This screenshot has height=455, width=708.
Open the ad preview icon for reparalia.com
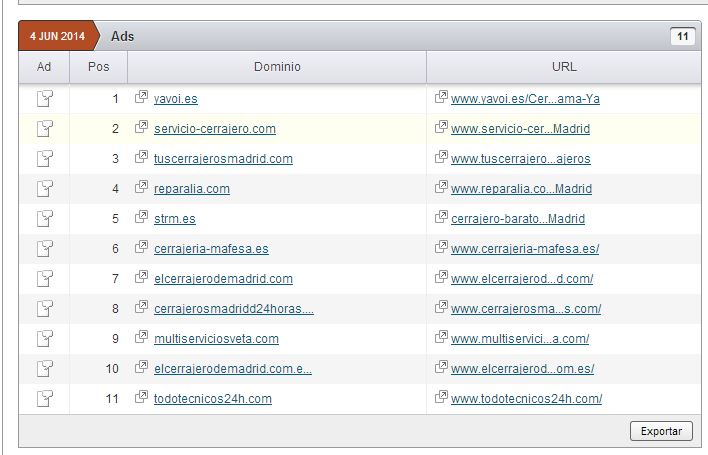pyautogui.click(x=45, y=188)
